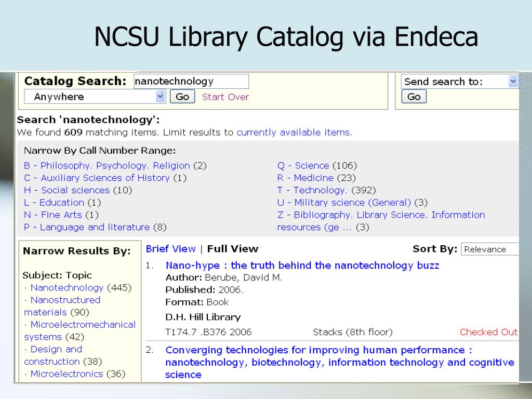The height and width of the screenshot is (399, 532).
Task: Focus the Catalog Search input field
Action: [x=191, y=82]
